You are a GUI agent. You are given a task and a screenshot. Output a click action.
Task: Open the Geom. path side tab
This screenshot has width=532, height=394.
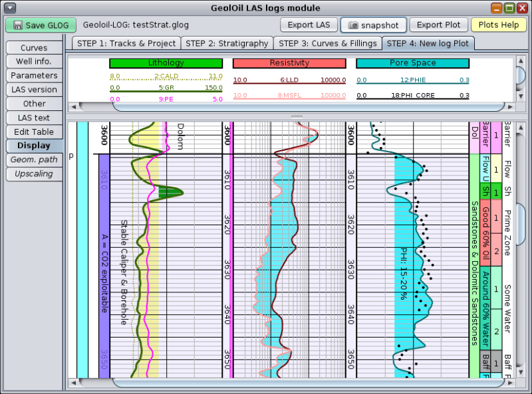[34, 159]
